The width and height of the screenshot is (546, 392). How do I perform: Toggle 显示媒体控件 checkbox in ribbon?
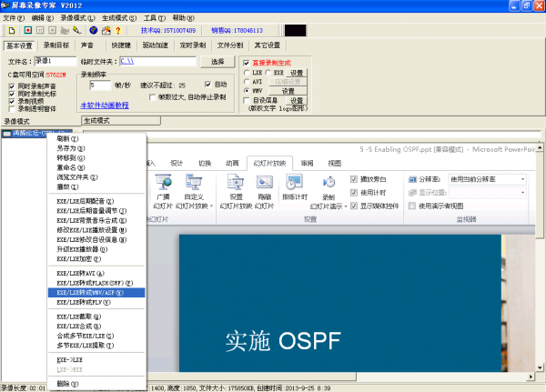click(354, 206)
